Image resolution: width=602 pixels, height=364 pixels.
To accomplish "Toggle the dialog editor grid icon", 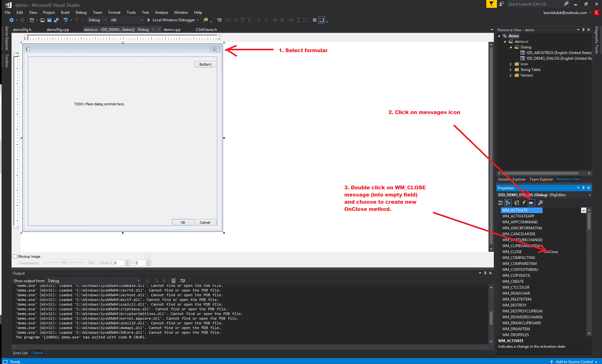I will (315, 20).
